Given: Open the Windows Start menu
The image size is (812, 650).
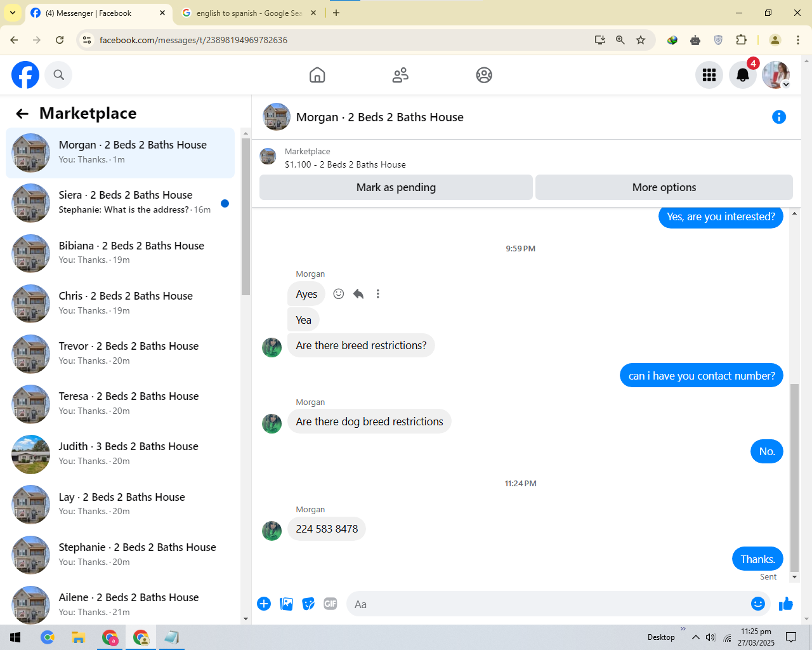Looking at the screenshot, I should tap(15, 637).
